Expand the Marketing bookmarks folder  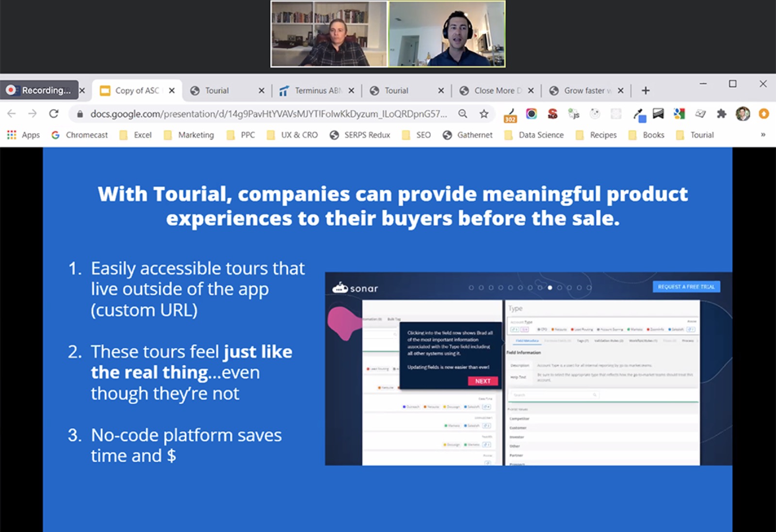(x=189, y=135)
